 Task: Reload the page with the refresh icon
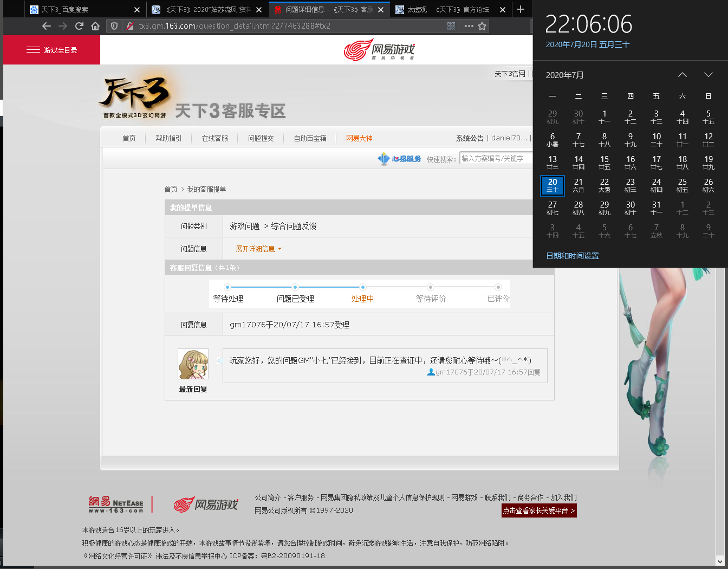coord(79,26)
